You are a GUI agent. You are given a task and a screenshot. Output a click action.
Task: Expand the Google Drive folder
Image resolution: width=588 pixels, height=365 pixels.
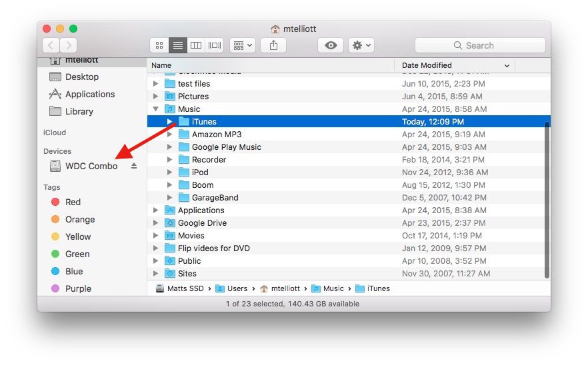click(x=155, y=223)
